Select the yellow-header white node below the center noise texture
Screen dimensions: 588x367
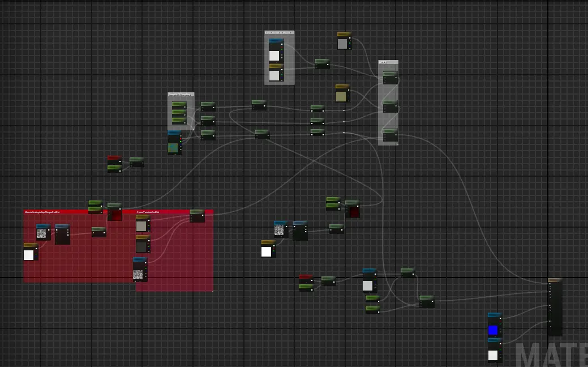point(268,249)
